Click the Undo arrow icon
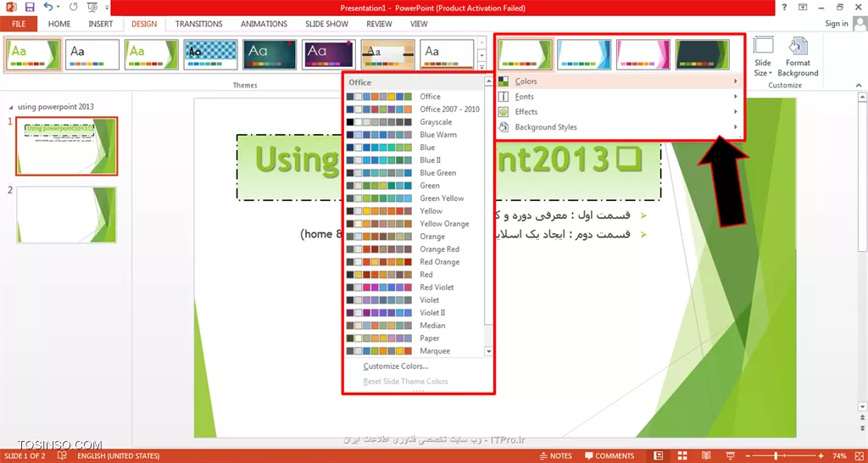The height and width of the screenshot is (463, 868). (48, 7)
